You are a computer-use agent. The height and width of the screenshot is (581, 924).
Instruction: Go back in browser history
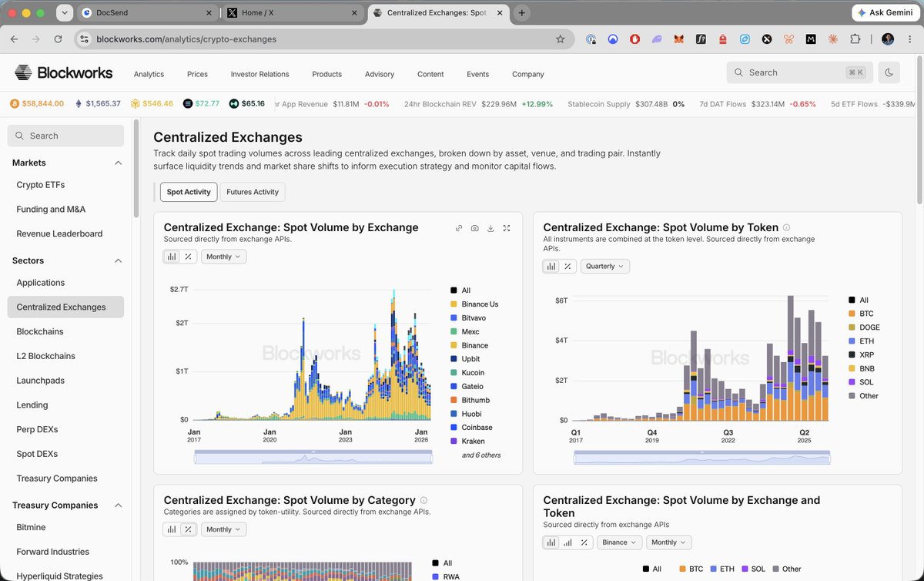(14, 39)
